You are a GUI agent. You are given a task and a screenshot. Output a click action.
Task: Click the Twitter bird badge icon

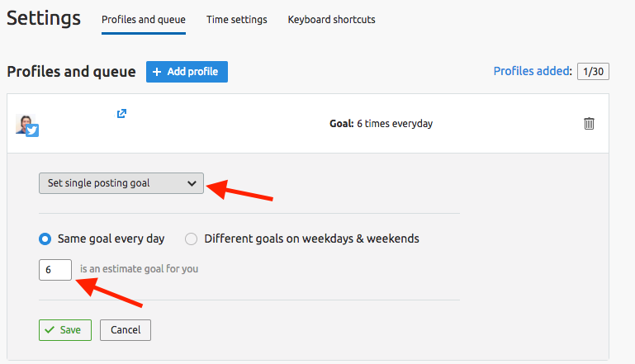[32, 130]
